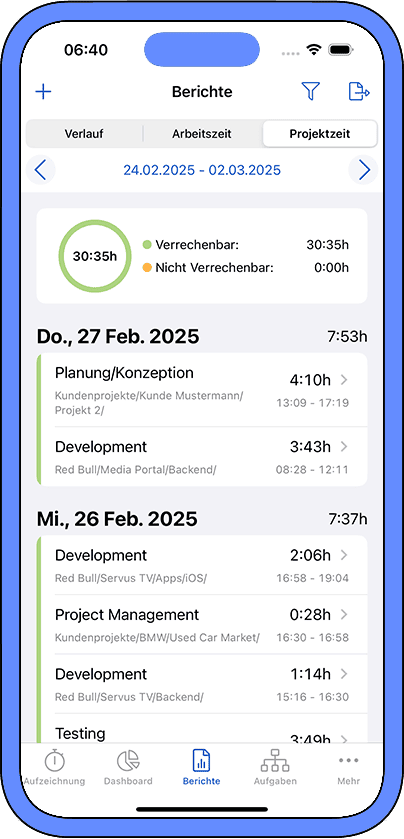Switch to Verlauf segment
Image resolution: width=404 pixels, height=839 pixels.
(85, 134)
